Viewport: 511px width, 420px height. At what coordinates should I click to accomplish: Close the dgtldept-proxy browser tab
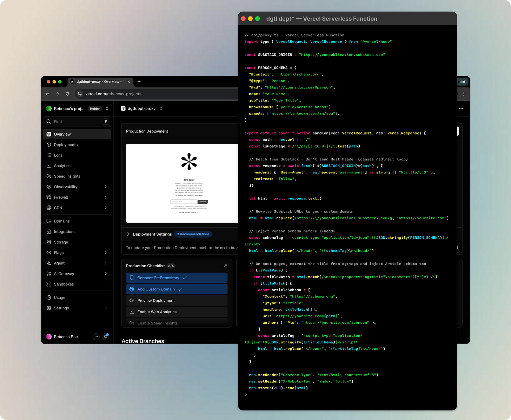(x=129, y=81)
